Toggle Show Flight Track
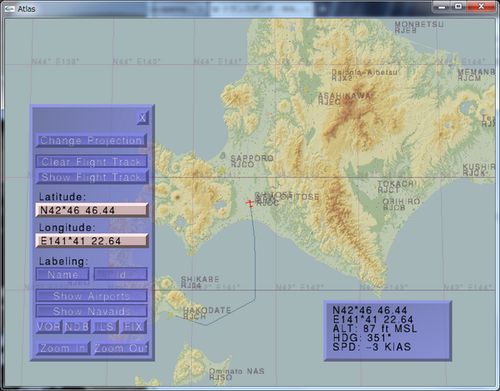The width and height of the screenshot is (500, 391). click(91, 177)
